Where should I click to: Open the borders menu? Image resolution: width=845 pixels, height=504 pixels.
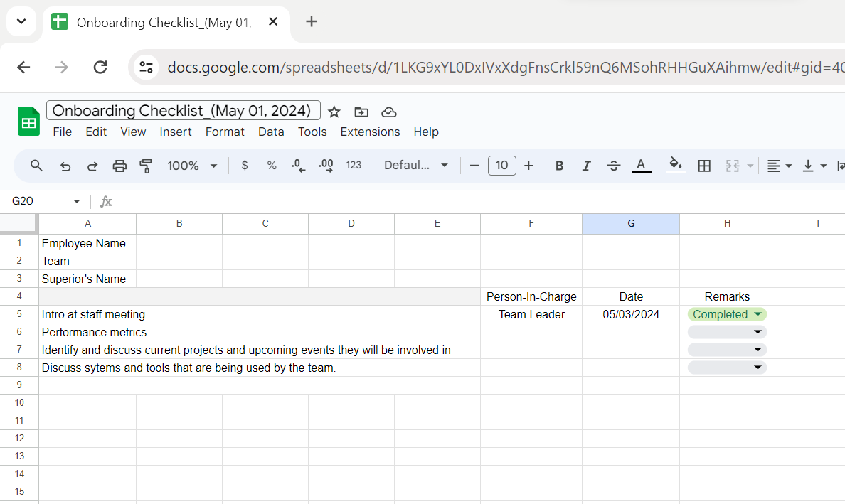point(703,166)
